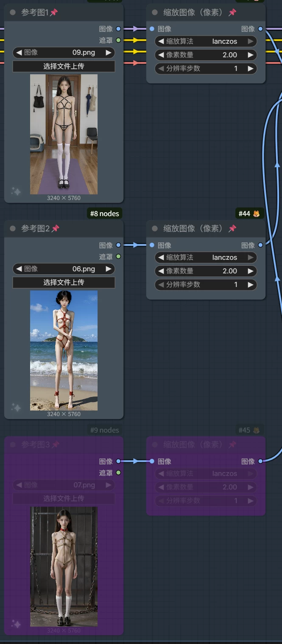282x644 pixels.
Task: Increase 像素数量 in #44 缩放图像 node
Action: click(x=251, y=271)
